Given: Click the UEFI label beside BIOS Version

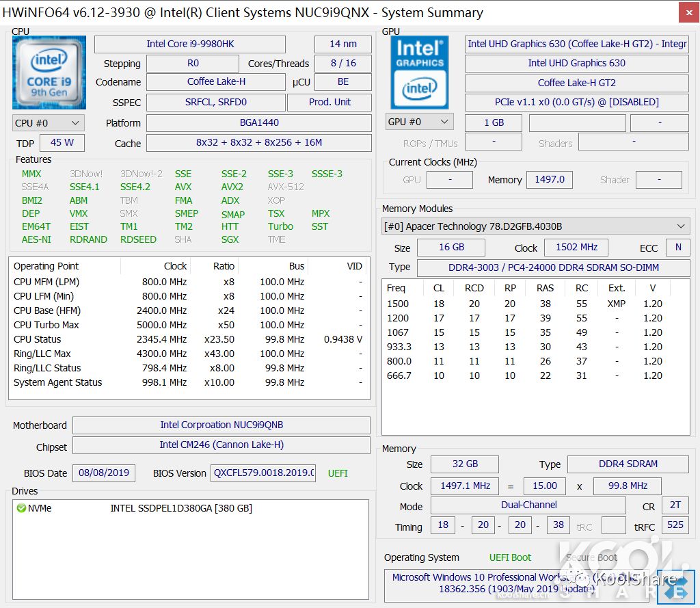Looking at the screenshot, I should (338, 473).
